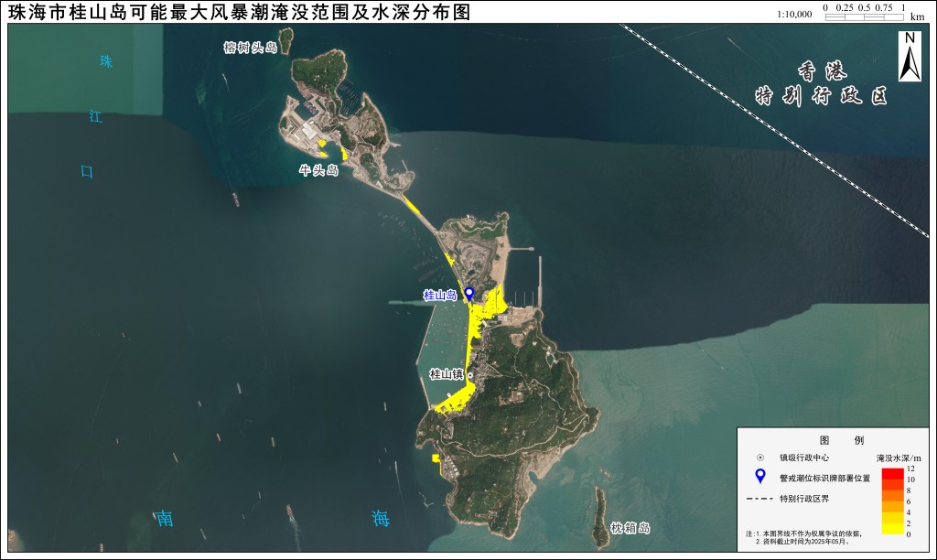This screenshot has width=937, height=560.
Task: Click the blue character 南
Action: (165, 518)
